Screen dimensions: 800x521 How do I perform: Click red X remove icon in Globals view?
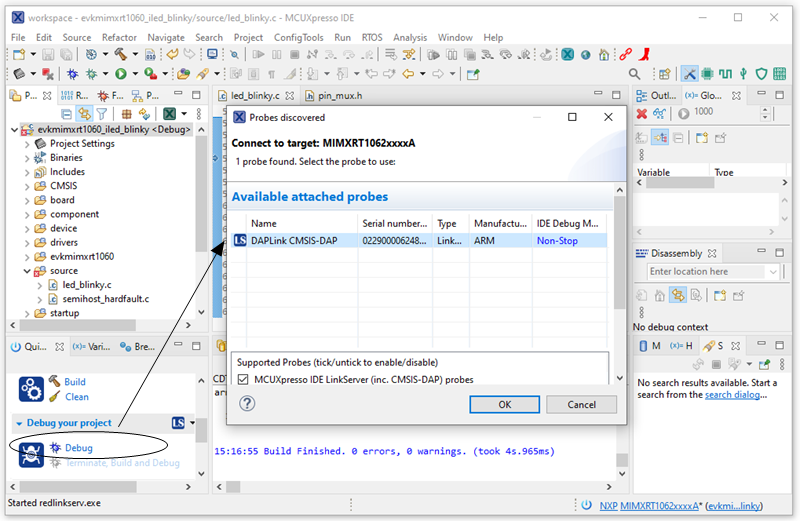pos(642,113)
